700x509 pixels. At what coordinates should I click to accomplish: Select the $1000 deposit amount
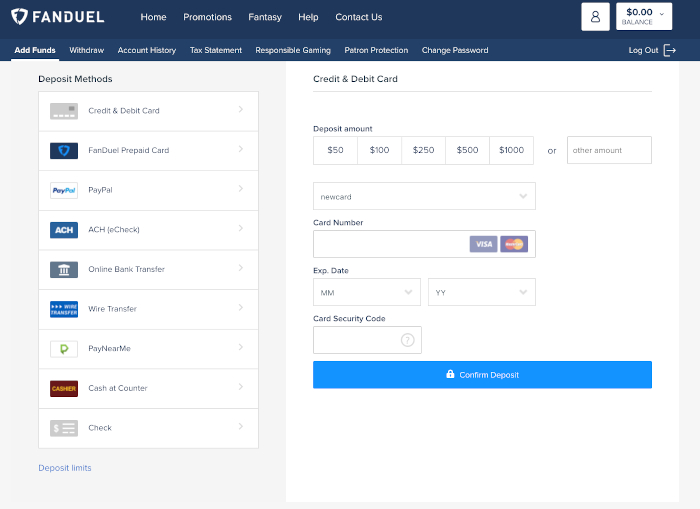(x=512, y=150)
